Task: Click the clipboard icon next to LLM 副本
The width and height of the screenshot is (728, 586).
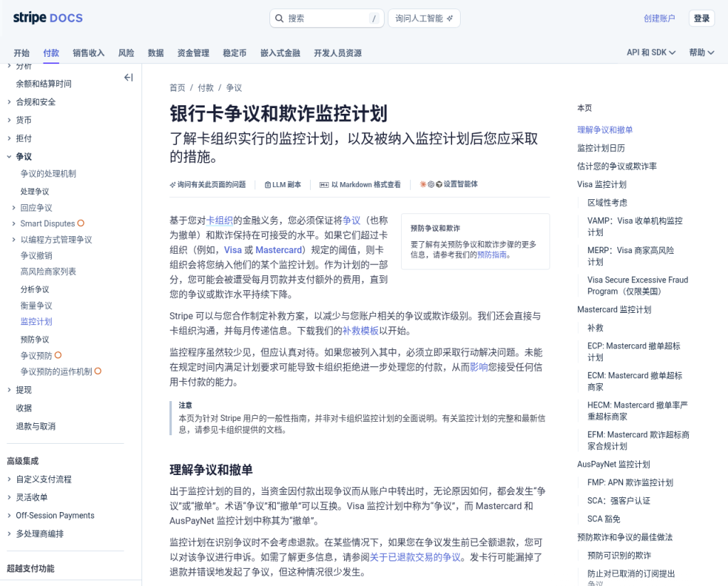Action: click(x=267, y=185)
